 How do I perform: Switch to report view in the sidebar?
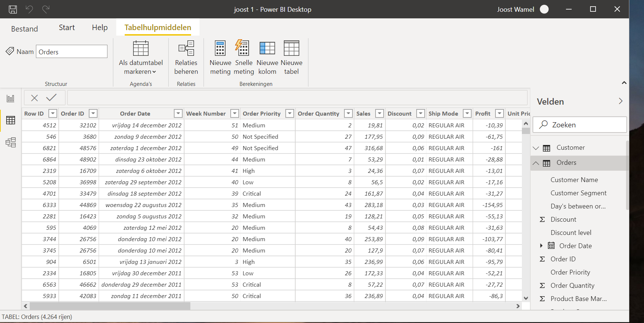click(11, 98)
